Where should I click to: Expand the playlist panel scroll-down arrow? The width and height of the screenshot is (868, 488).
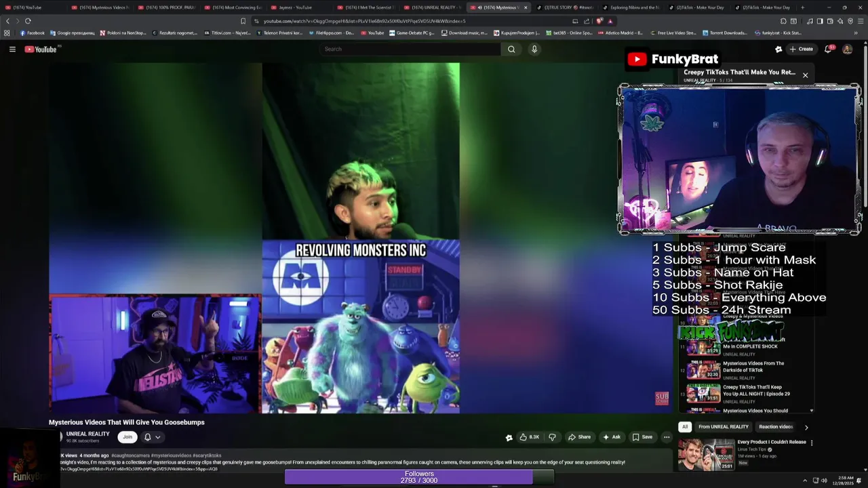[x=811, y=411]
